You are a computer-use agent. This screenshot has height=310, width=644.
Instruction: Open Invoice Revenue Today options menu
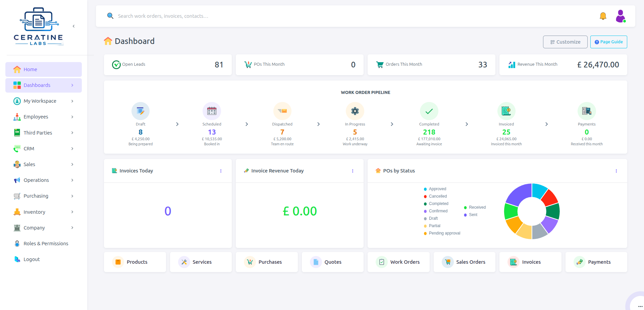click(x=353, y=171)
